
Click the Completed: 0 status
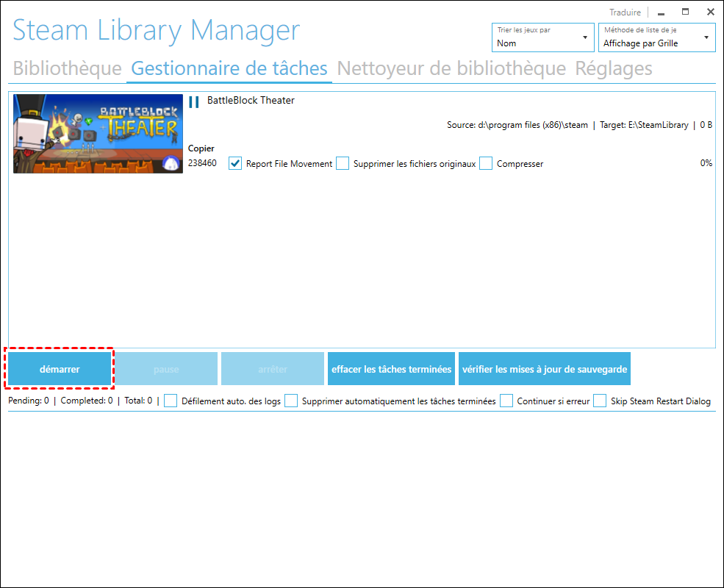coord(86,401)
